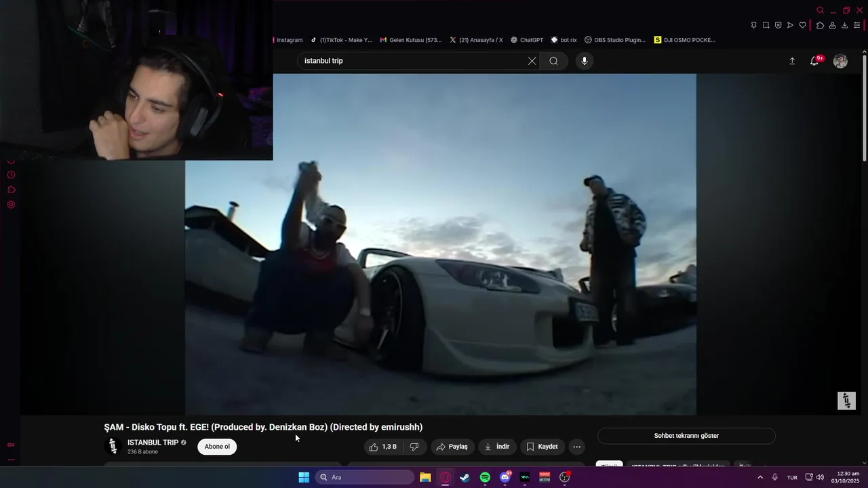868x488 pixels.
Task: Click the video title ŞAM - Disko Topu
Action: tap(263, 427)
